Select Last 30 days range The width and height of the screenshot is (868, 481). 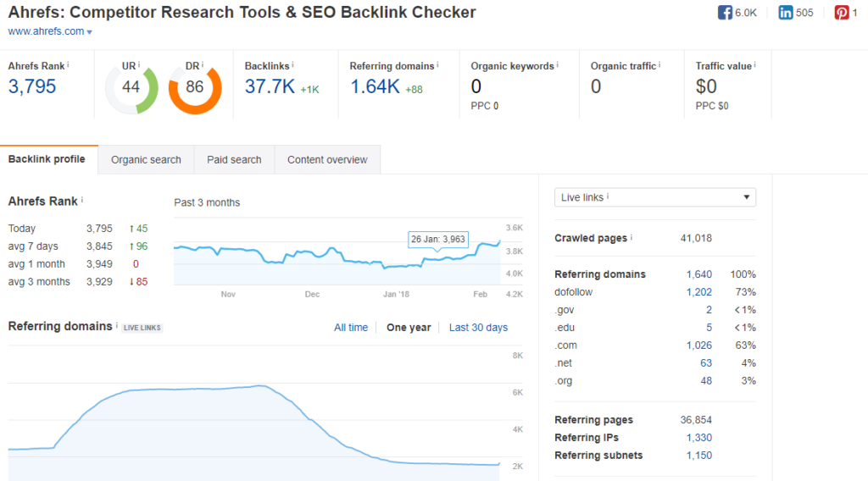(478, 328)
